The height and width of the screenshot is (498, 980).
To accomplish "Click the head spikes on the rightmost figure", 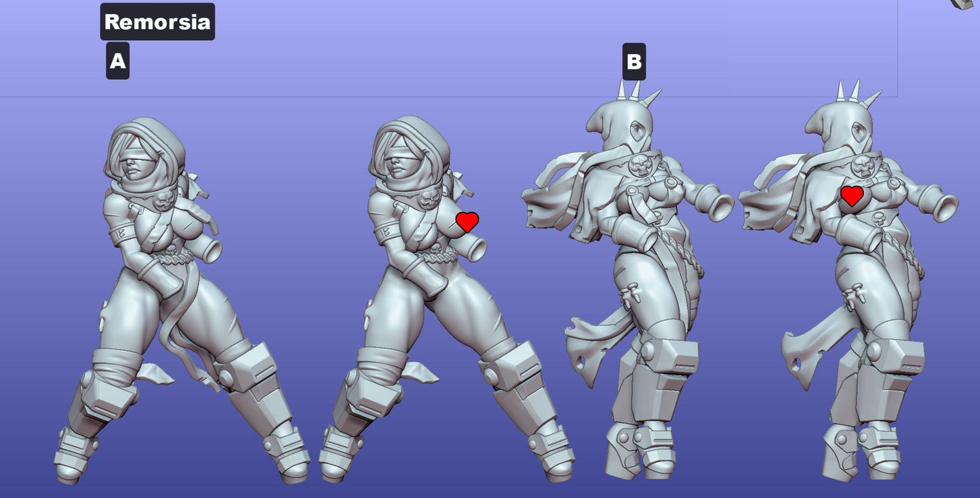I will pyautogui.click(x=856, y=92).
